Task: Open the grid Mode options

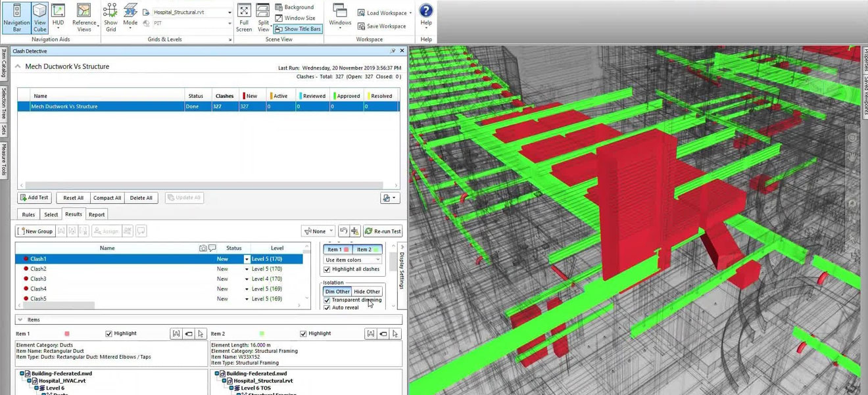Action: [x=130, y=18]
